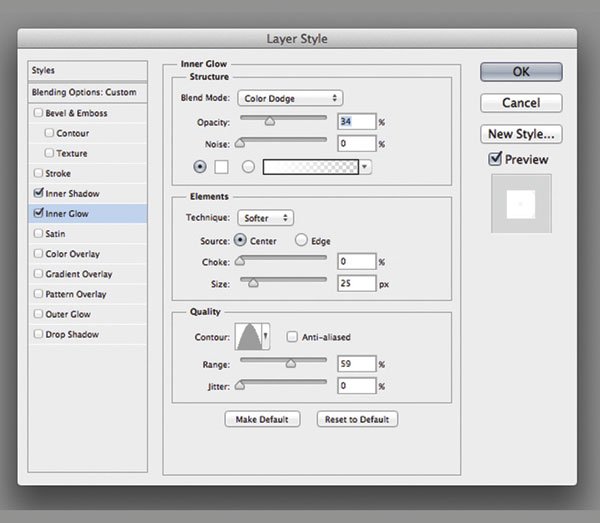600x523 pixels.
Task: Click the layer style preview thumbnail
Action: click(x=520, y=204)
